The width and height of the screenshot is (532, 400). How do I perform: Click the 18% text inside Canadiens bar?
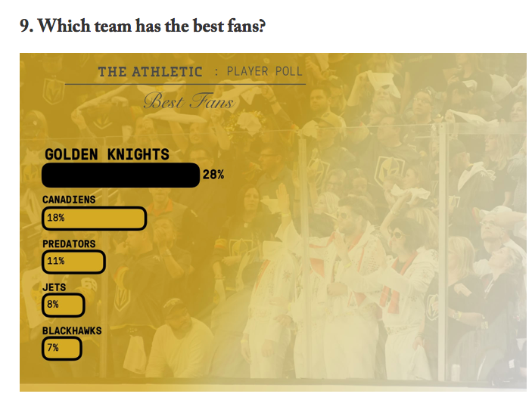pos(56,218)
